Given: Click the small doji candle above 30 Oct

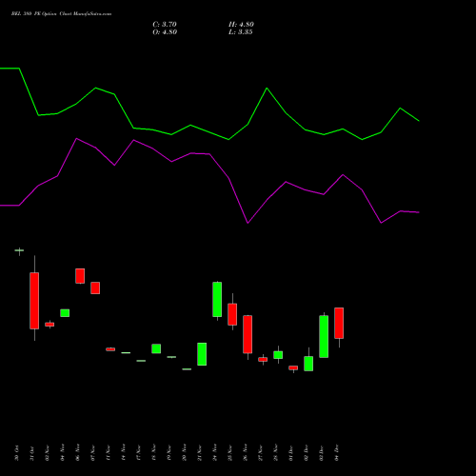Looking at the screenshot, I should coord(19,250).
